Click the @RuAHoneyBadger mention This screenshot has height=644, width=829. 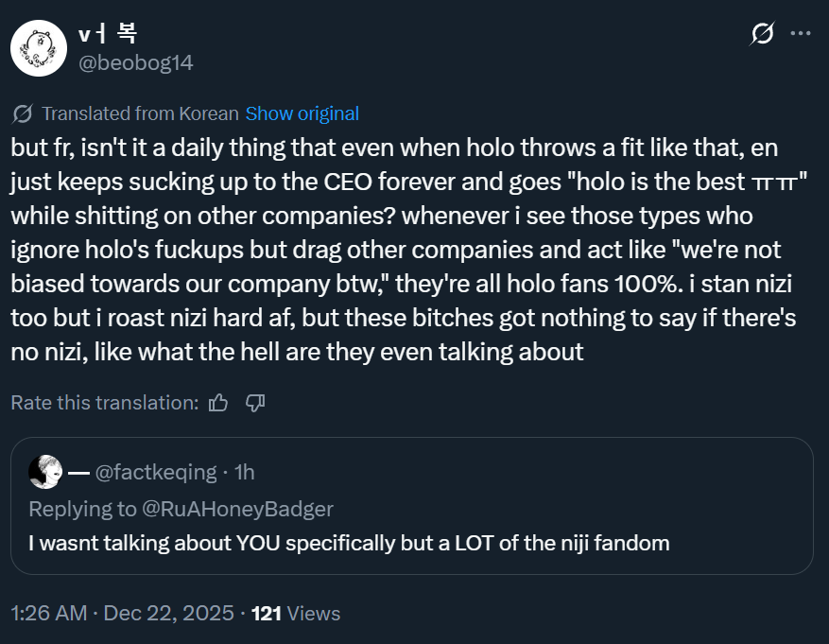coord(237,509)
